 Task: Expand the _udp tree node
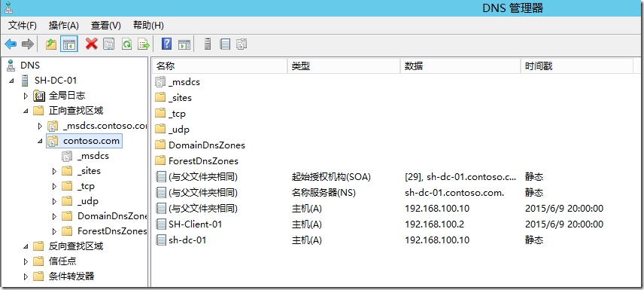(54, 201)
